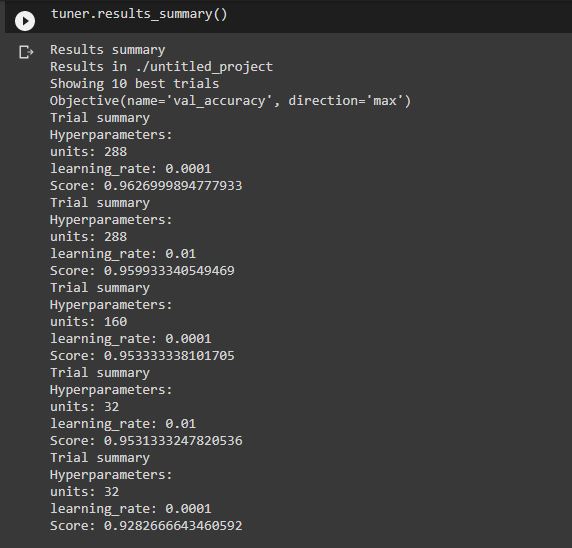Click empty area of the code cell editor
Viewport: 572px width, 548px height.
click(x=401, y=16)
